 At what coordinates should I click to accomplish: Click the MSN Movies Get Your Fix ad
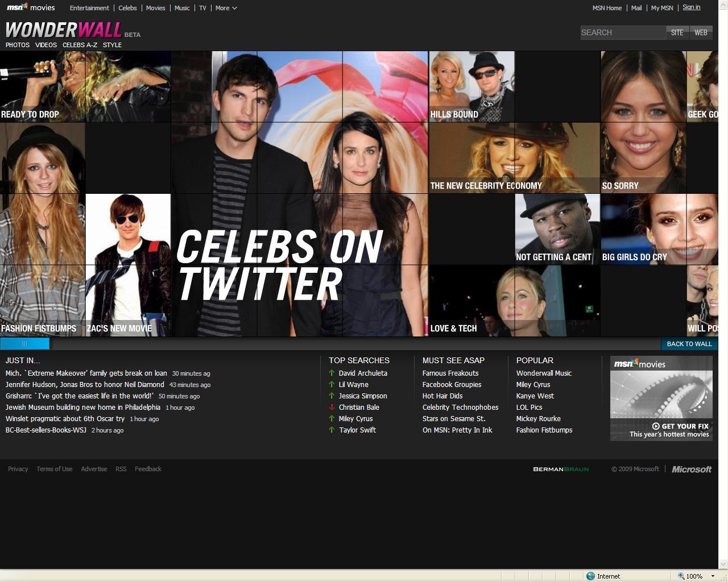[661, 398]
